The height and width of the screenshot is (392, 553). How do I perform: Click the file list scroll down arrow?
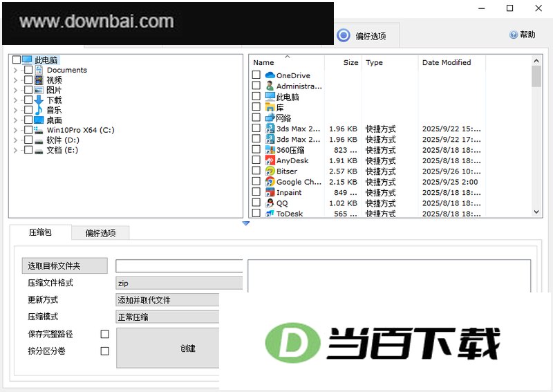click(x=536, y=212)
